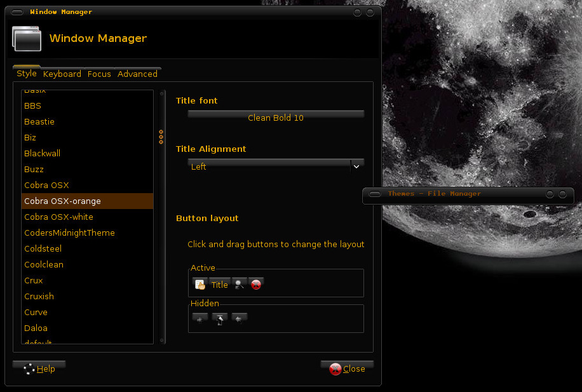This screenshot has width=582, height=392.
Task: Select the Buzz theme
Action: [x=87, y=169]
